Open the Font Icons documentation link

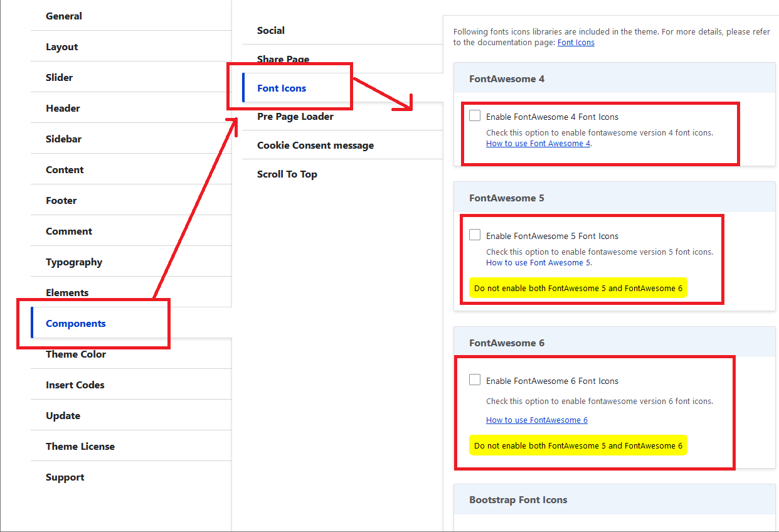click(576, 43)
